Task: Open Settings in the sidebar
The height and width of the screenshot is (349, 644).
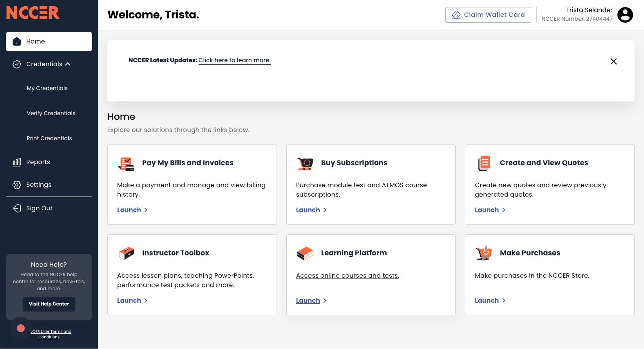Action: coord(38,185)
